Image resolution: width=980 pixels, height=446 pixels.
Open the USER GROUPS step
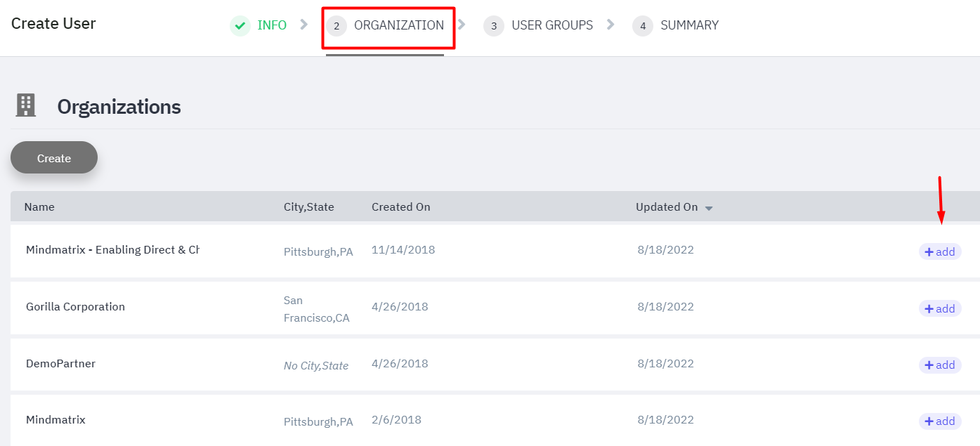552,25
